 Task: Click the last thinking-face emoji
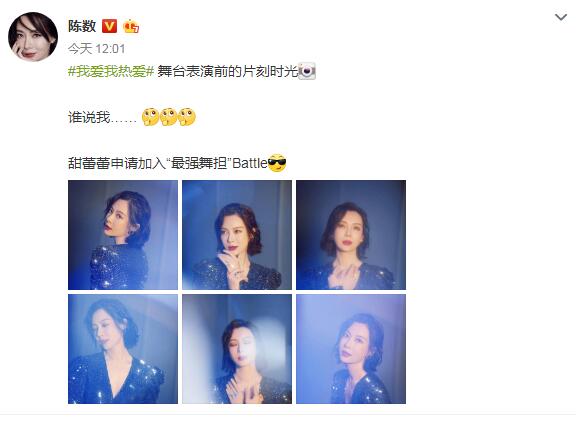187,117
